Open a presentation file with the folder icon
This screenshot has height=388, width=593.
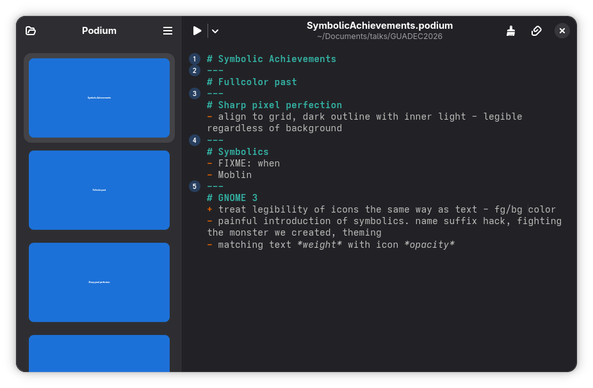[31, 31]
